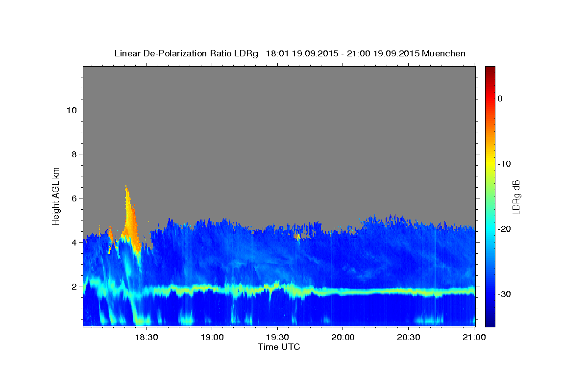Click the 21:00 time tick label
Screen dimensions: 588x392
click(x=474, y=337)
